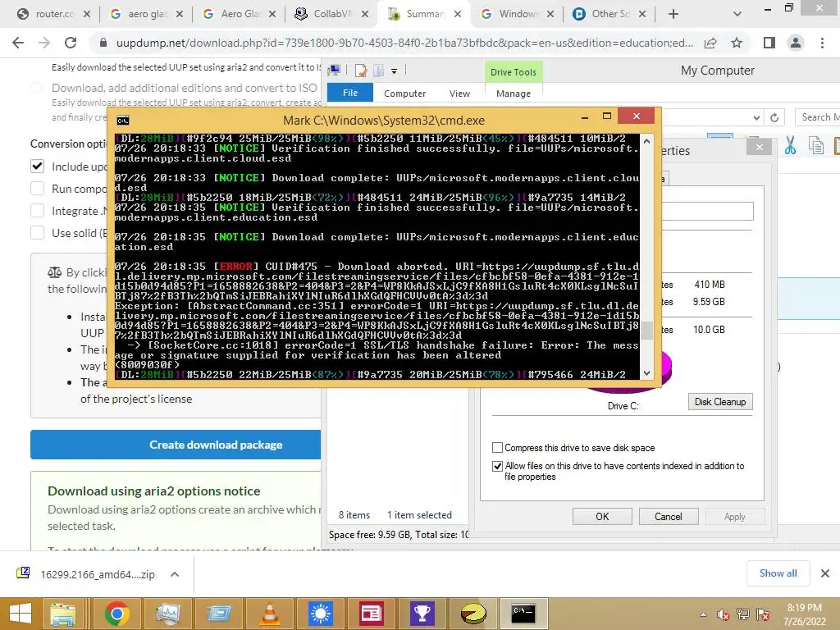Image resolution: width=840 pixels, height=630 pixels.
Task: Refresh the Explorer address bar
Action: [x=774, y=117]
